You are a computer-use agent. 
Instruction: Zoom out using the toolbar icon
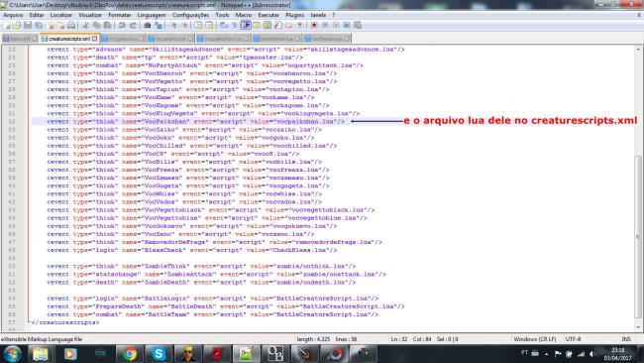point(184,26)
